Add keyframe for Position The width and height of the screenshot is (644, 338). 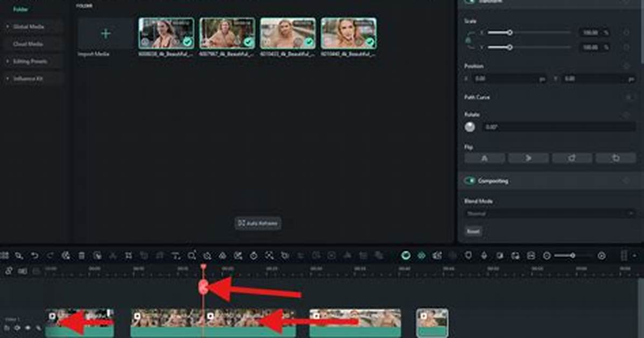click(626, 66)
